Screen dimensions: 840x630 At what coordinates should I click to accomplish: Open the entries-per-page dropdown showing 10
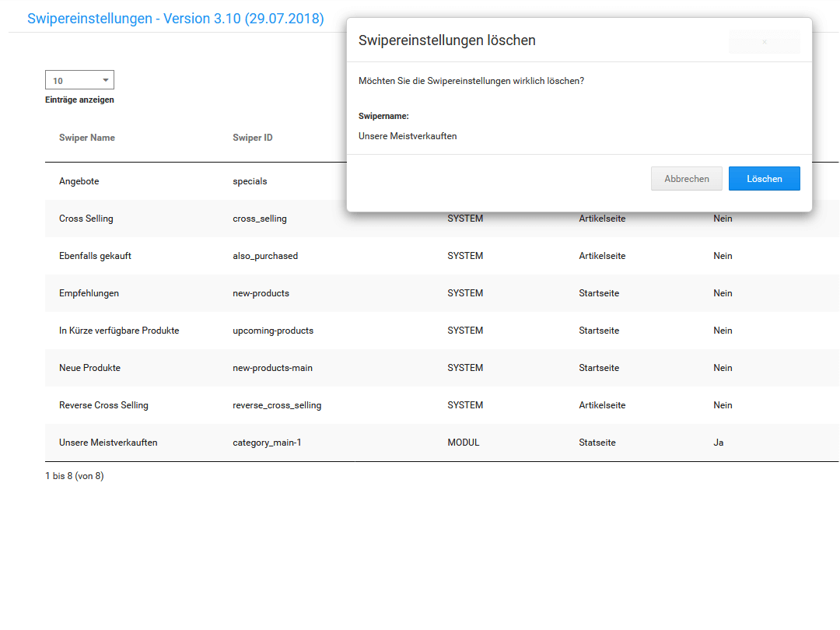pyautogui.click(x=79, y=80)
